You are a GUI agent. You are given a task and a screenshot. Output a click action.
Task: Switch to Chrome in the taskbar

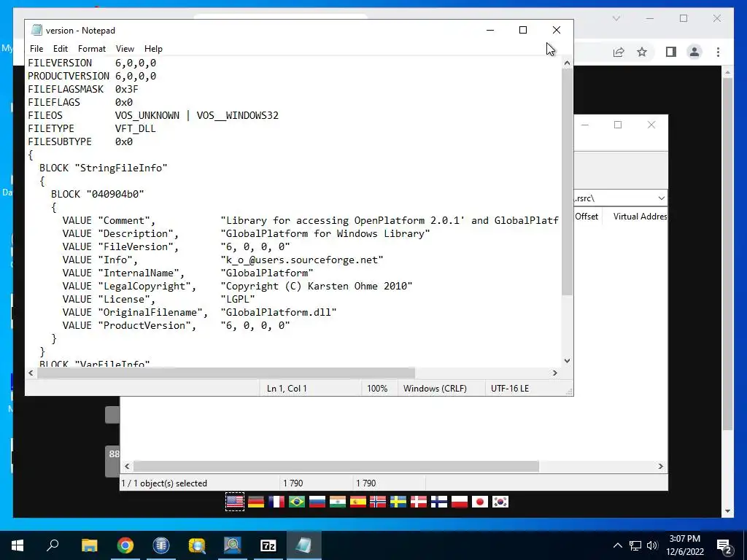[x=125, y=545]
